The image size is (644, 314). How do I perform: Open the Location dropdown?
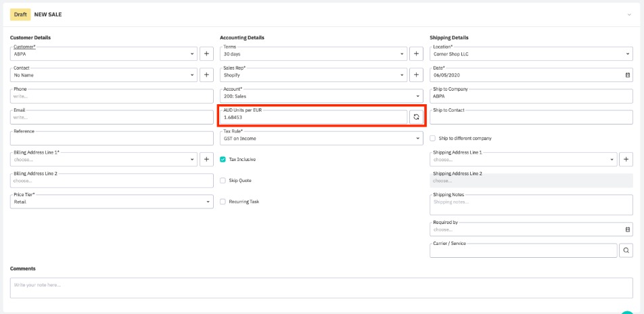tap(531, 53)
